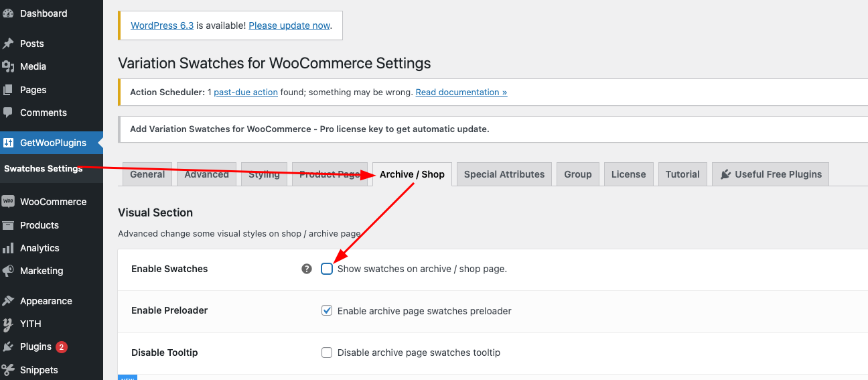Enable Show swatches on archive / shop page
The width and height of the screenshot is (868, 380).
pyautogui.click(x=327, y=269)
